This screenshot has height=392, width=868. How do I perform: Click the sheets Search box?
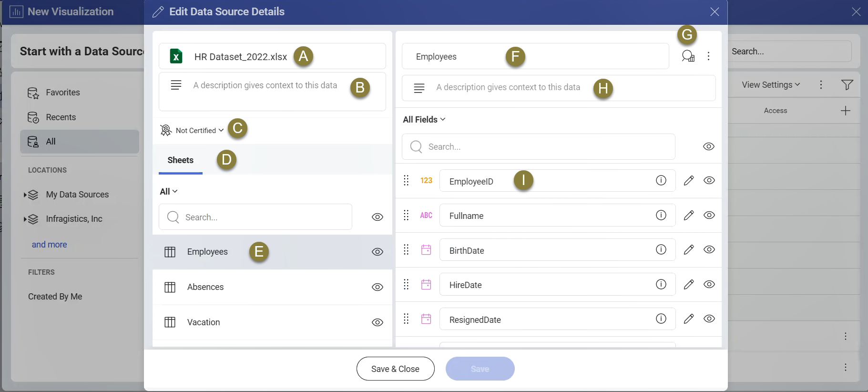[255, 217]
